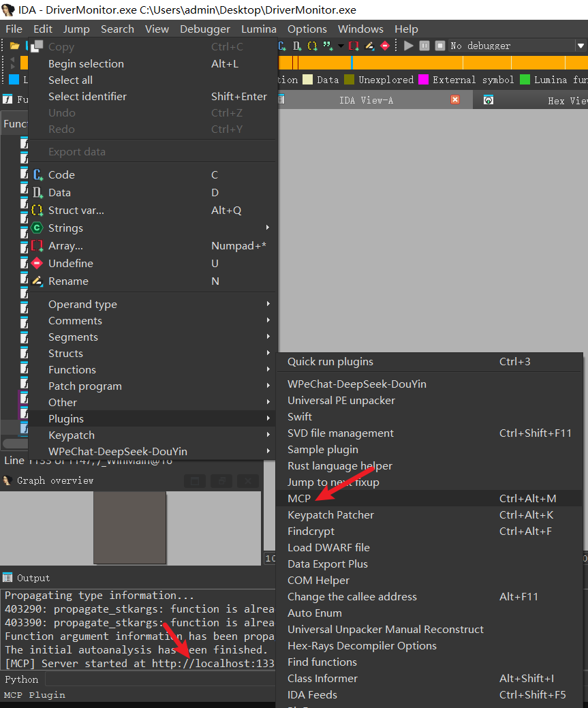Click the red Array bracket icon in toolbar

click(354, 46)
